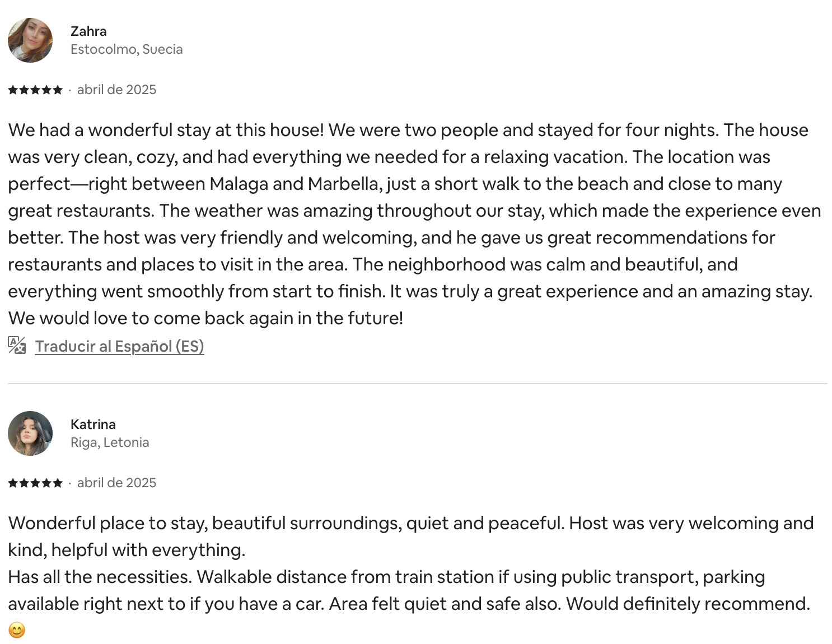The height and width of the screenshot is (644, 832).
Task: Click Katrina's "abril de 2025" review date
Action: tap(116, 483)
